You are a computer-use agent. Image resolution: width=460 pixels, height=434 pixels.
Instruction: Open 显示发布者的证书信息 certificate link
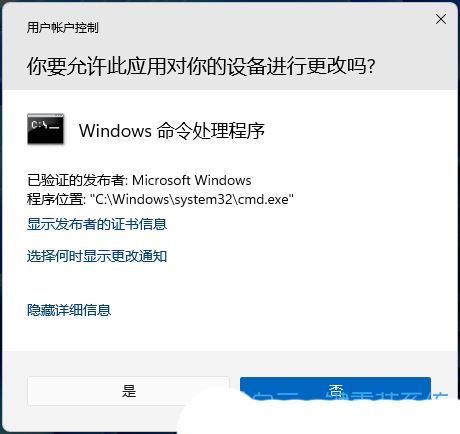tap(97, 224)
